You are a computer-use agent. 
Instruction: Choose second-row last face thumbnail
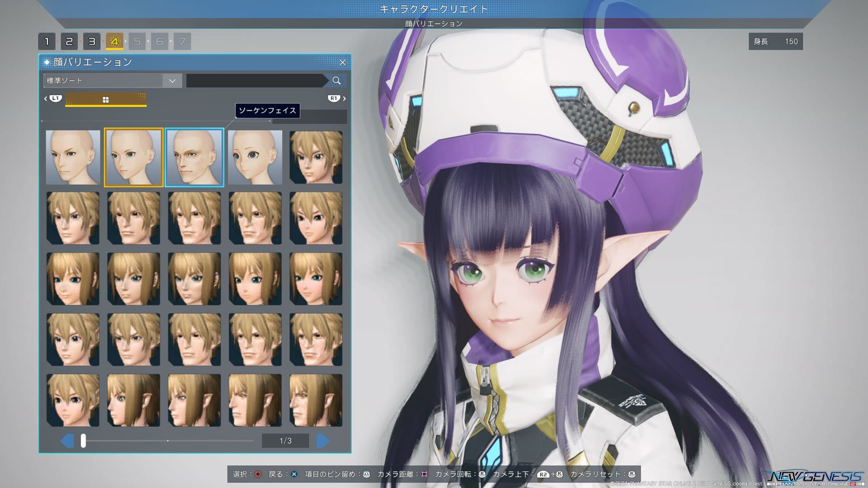tap(316, 218)
